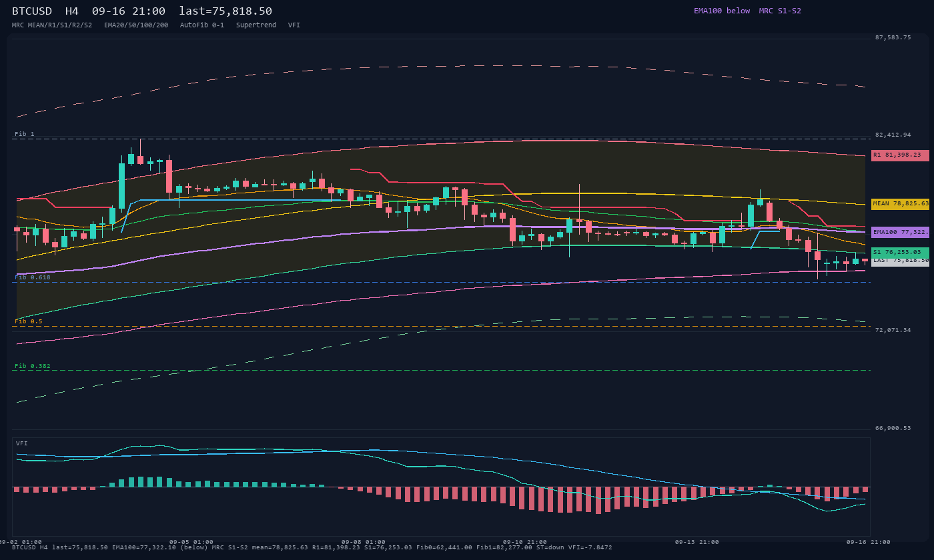Click the 'Fib 1' level label
This screenshot has width=934, height=560.
tap(25, 134)
